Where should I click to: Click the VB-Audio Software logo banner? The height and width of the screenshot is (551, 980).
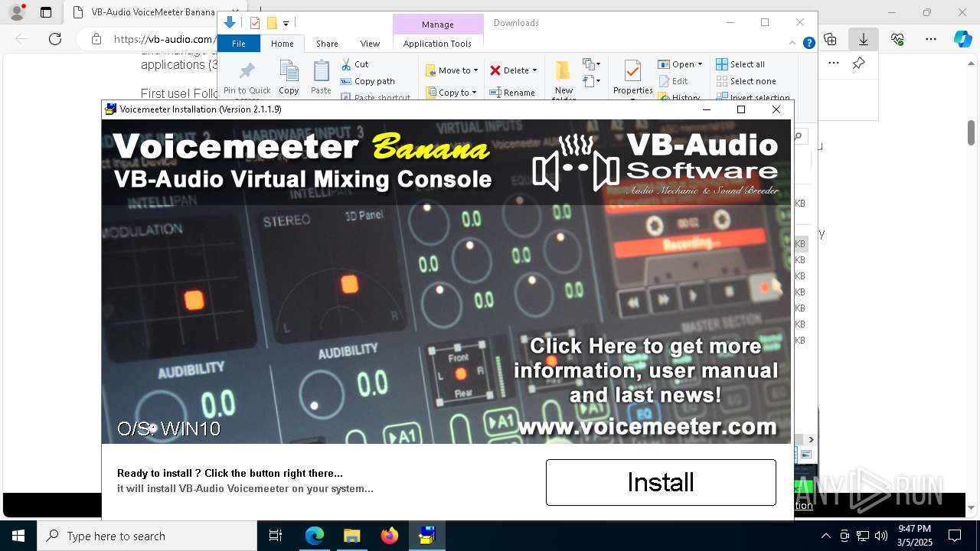pyautogui.click(x=656, y=164)
